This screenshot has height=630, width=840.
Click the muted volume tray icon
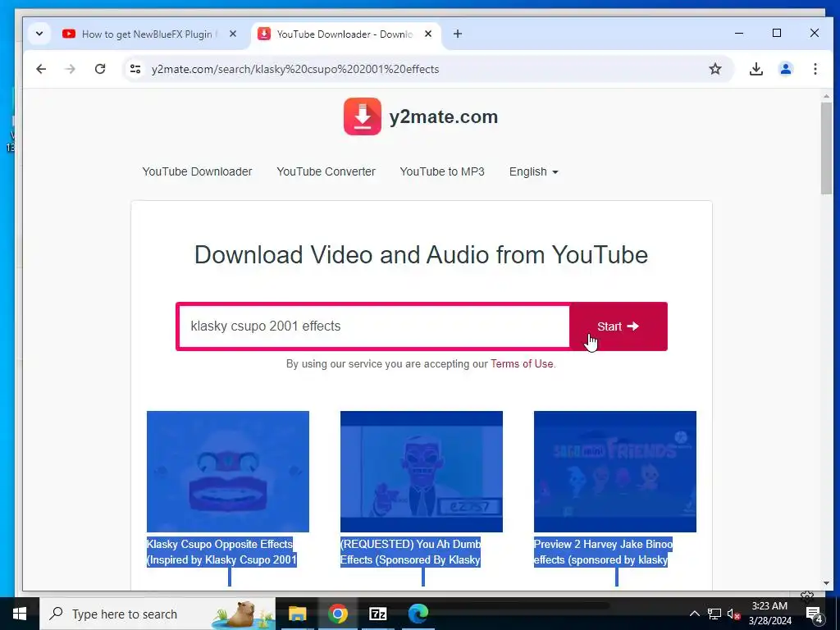point(733,614)
